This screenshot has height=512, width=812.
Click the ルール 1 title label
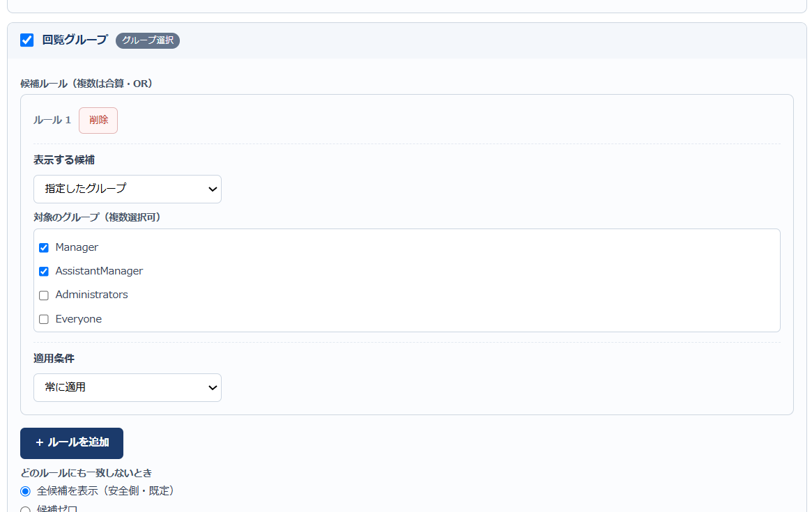[52, 120]
